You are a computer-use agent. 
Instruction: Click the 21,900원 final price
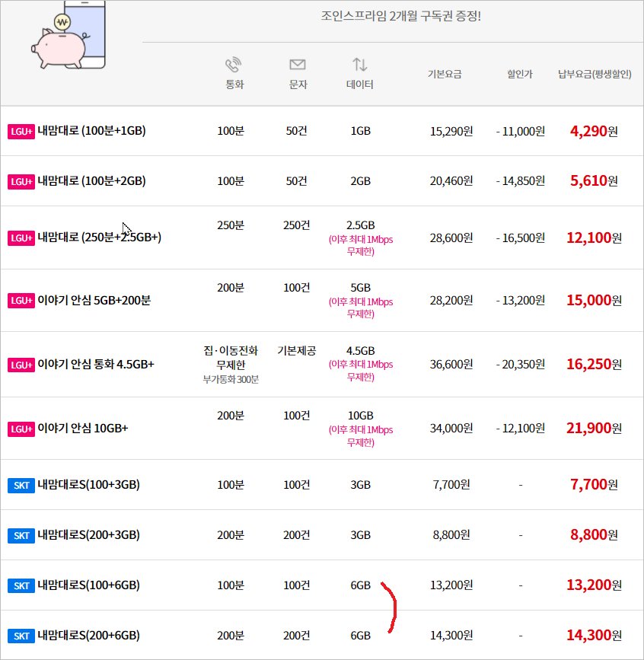(594, 429)
